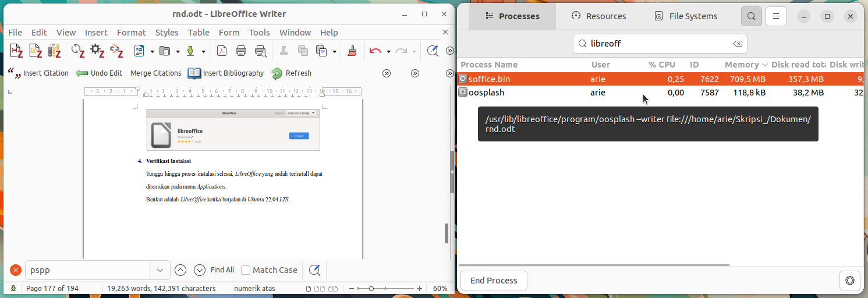Image resolution: width=868 pixels, height=298 pixels.
Task: Click the Find All button
Action: (222, 270)
